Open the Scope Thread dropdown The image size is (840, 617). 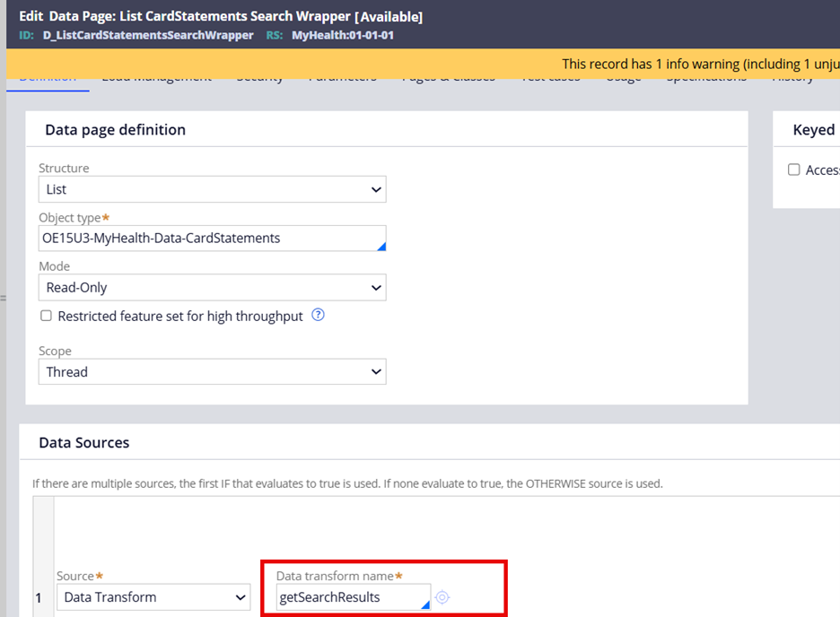pyautogui.click(x=212, y=372)
